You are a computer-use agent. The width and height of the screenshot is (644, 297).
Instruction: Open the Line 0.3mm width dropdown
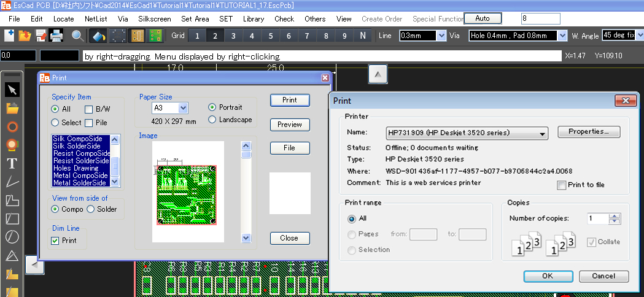click(441, 36)
